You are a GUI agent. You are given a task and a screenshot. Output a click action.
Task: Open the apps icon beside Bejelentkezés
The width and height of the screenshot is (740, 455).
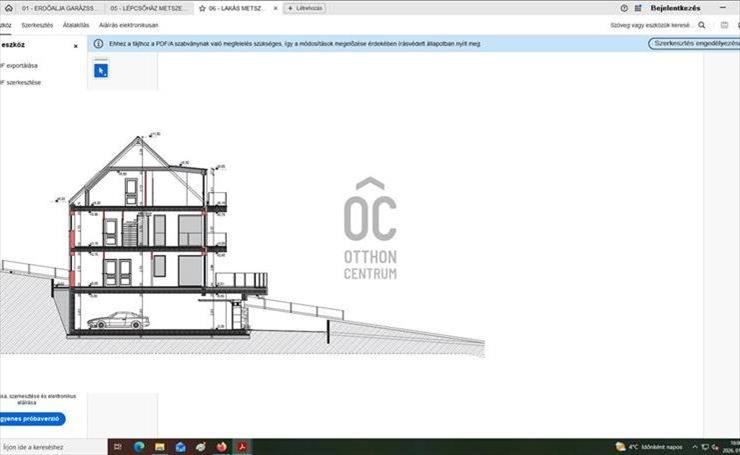pos(638,8)
